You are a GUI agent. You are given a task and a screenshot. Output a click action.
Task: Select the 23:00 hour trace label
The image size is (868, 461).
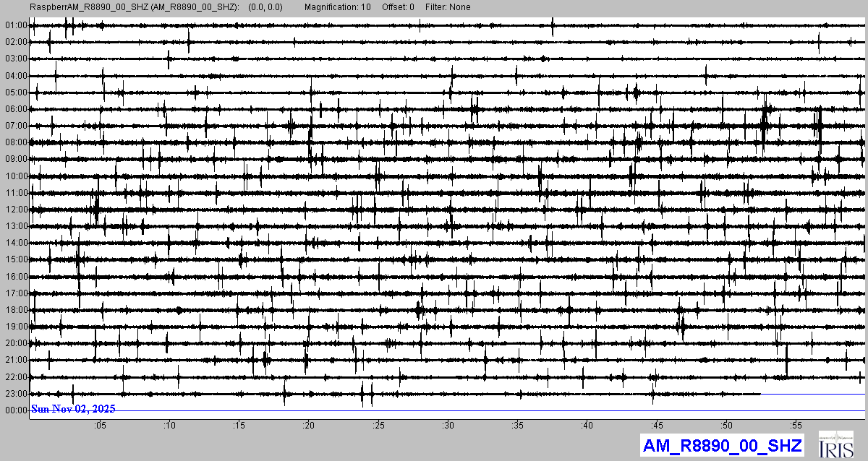[x=15, y=394]
